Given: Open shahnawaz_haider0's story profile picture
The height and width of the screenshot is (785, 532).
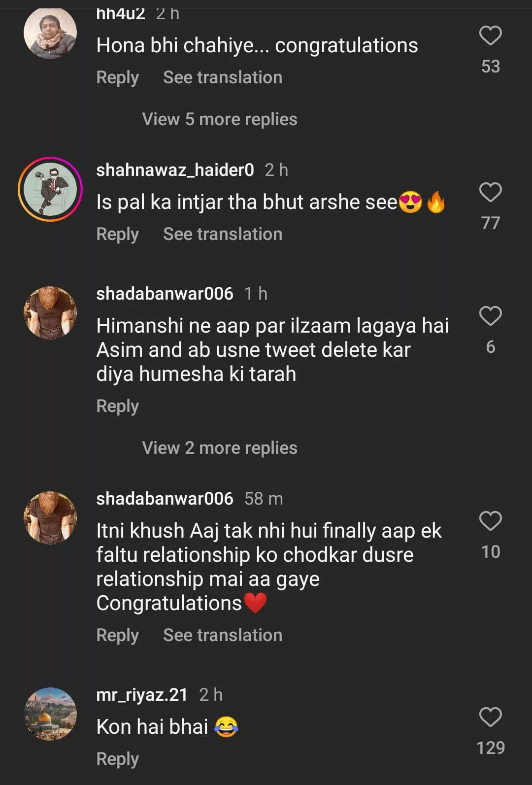Looking at the screenshot, I should pos(50,189).
